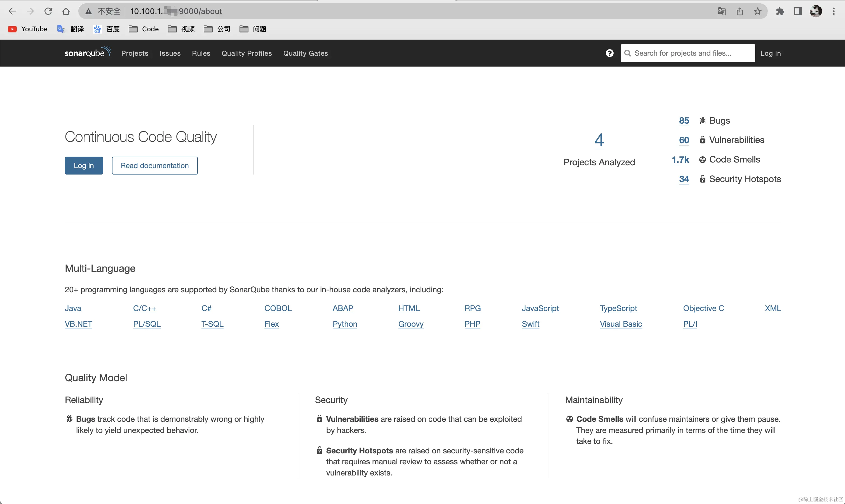The image size is (845, 504).
Task: Click the browser reload icon
Action: [48, 11]
